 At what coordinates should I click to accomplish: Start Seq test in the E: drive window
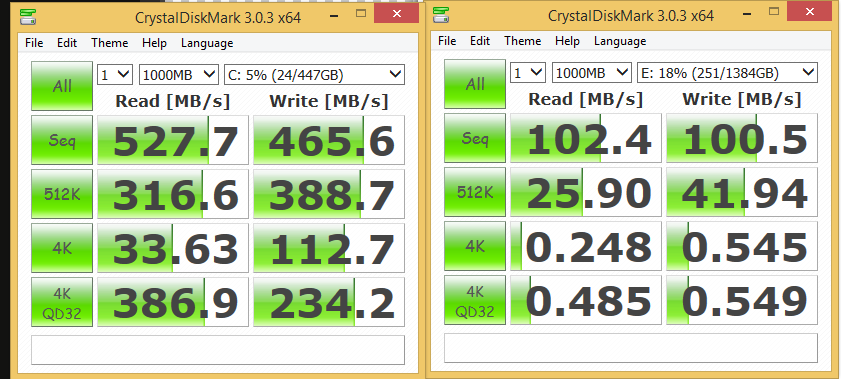[x=475, y=138]
